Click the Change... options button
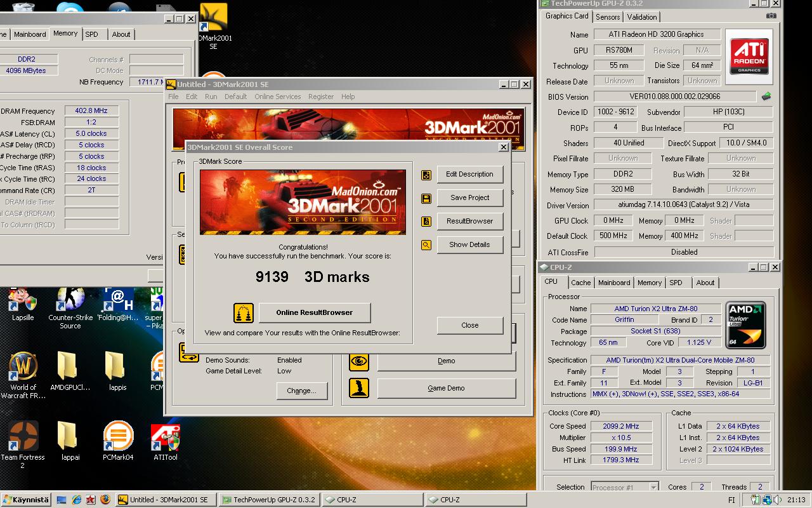812x508 pixels. coord(301,391)
